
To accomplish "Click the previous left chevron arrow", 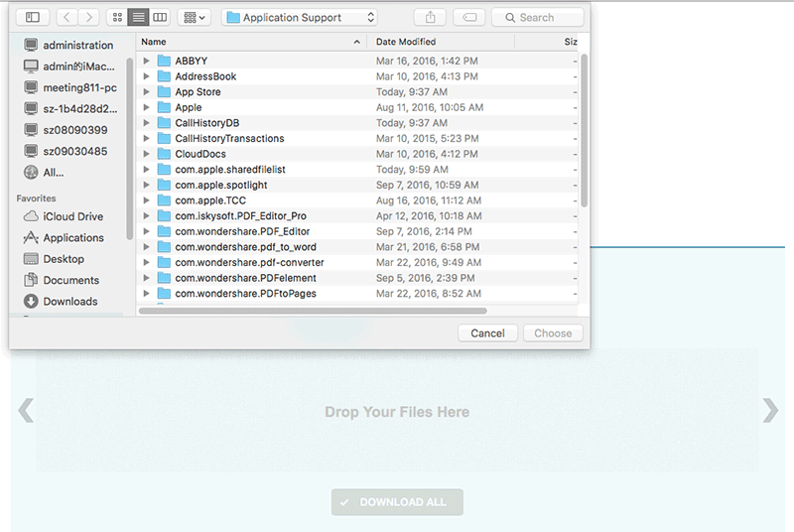I will point(26,411).
